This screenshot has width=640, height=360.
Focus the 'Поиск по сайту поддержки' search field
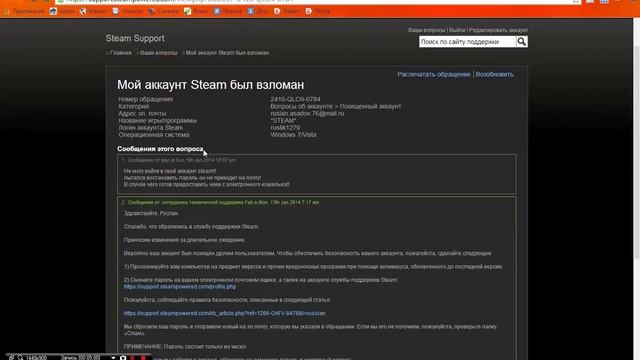467,42
